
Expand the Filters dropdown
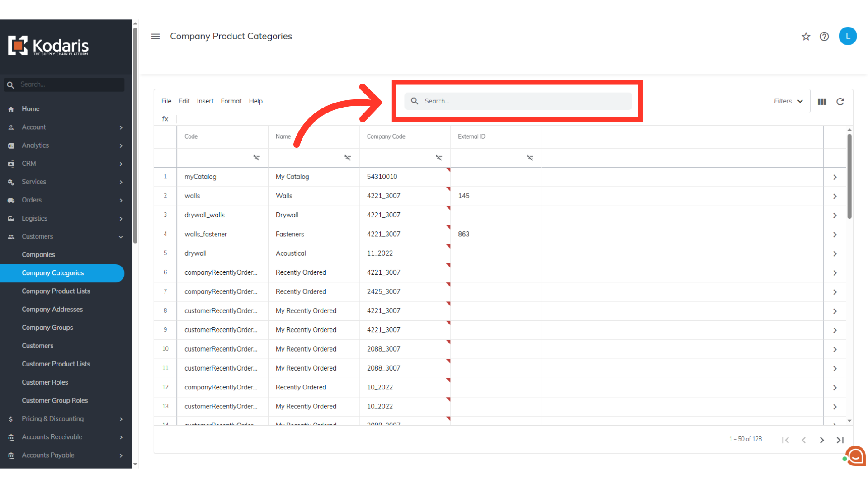pos(788,101)
